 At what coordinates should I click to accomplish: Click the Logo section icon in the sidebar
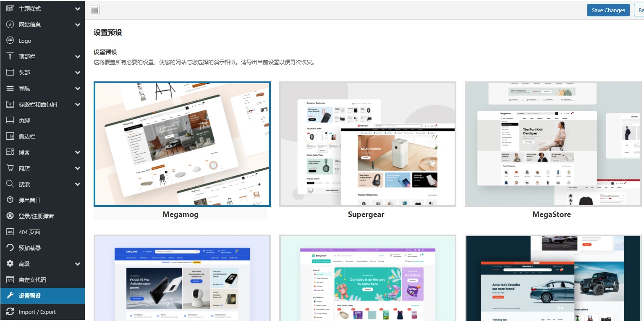coord(9,40)
